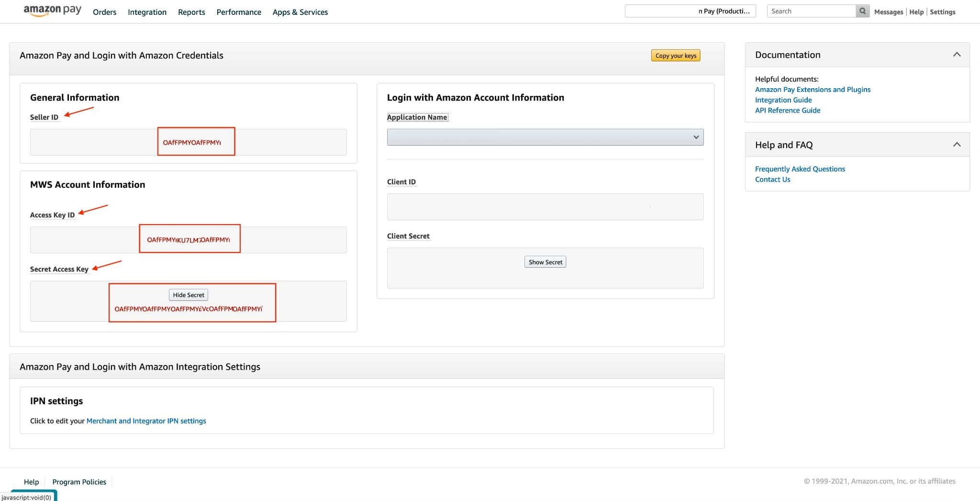This screenshot has width=980, height=501.
Task: Click the Copy your keys button
Action: [x=676, y=56]
